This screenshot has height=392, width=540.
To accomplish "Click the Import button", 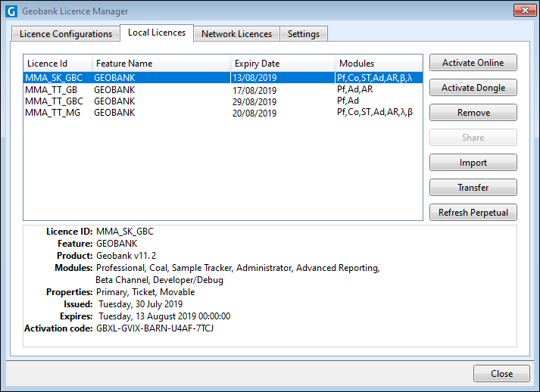I will click(473, 163).
